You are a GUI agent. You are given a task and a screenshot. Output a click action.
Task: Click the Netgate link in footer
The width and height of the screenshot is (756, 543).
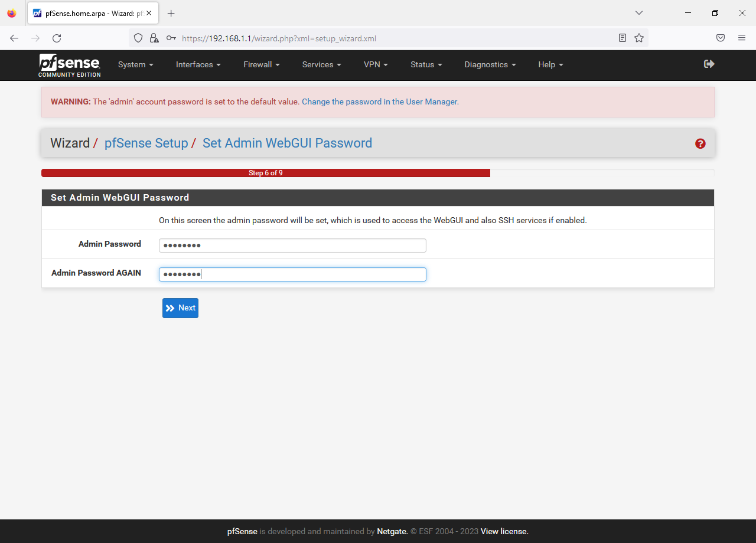coord(393,531)
